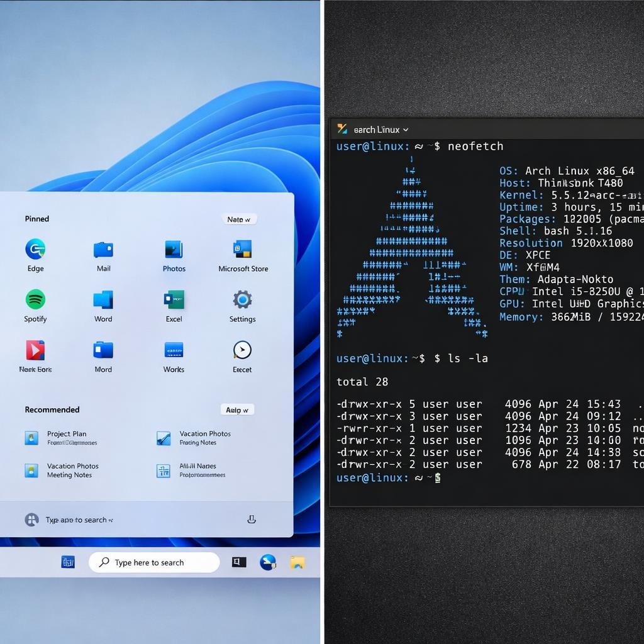Click the Arch Linux ASCII logo
Screen dimensions: 644x644
[x=412, y=247]
